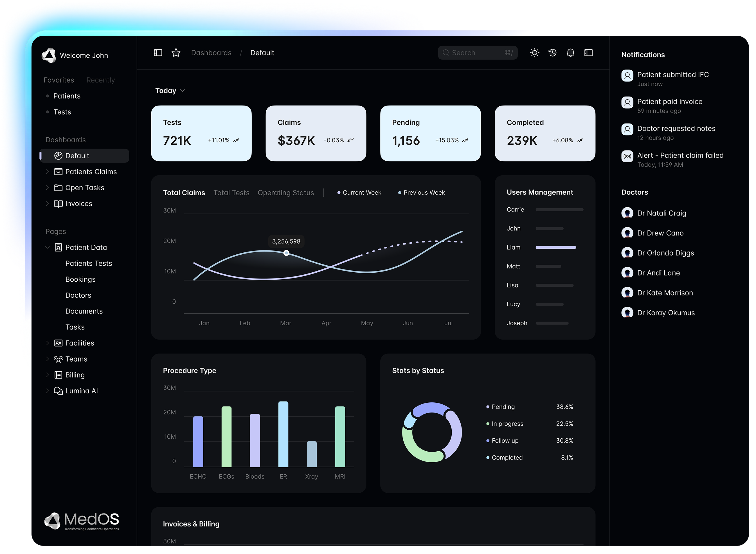Click avatar icon for Patient submitted IFC
Viewport: 756px width, 554px height.
click(627, 75)
